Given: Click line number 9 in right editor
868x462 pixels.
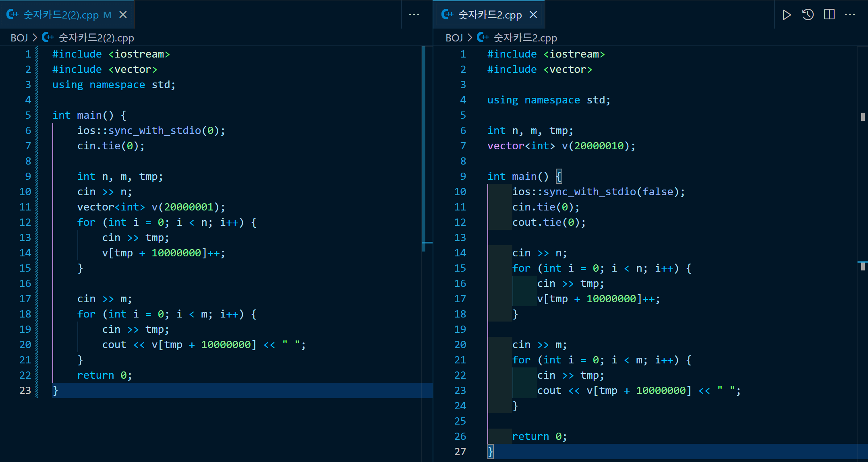Looking at the screenshot, I should [x=463, y=177].
